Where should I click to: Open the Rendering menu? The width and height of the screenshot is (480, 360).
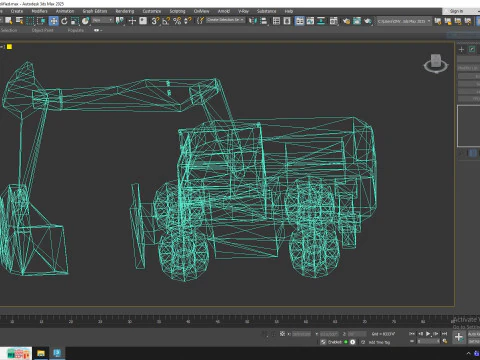click(125, 11)
